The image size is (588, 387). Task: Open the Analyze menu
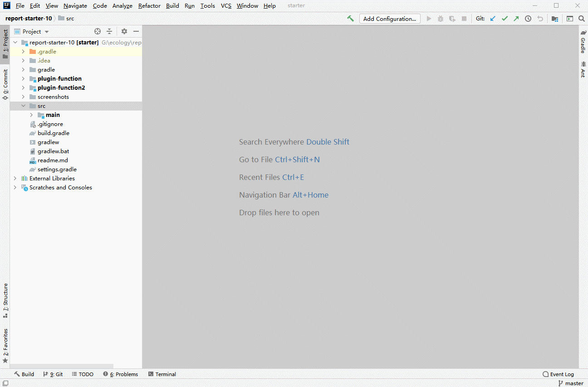coord(122,5)
